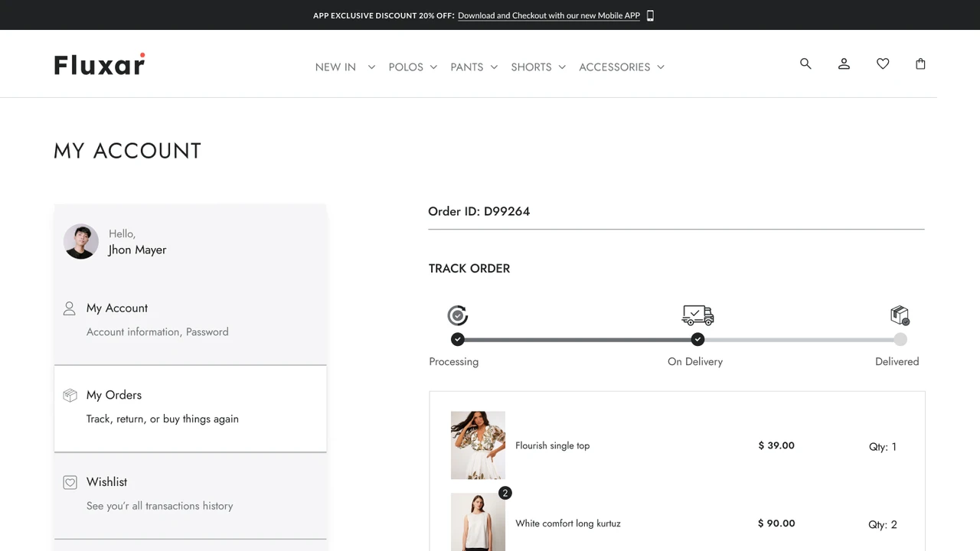The width and height of the screenshot is (980, 551).
Task: Expand the POLOS dropdown arrow
Action: click(433, 67)
